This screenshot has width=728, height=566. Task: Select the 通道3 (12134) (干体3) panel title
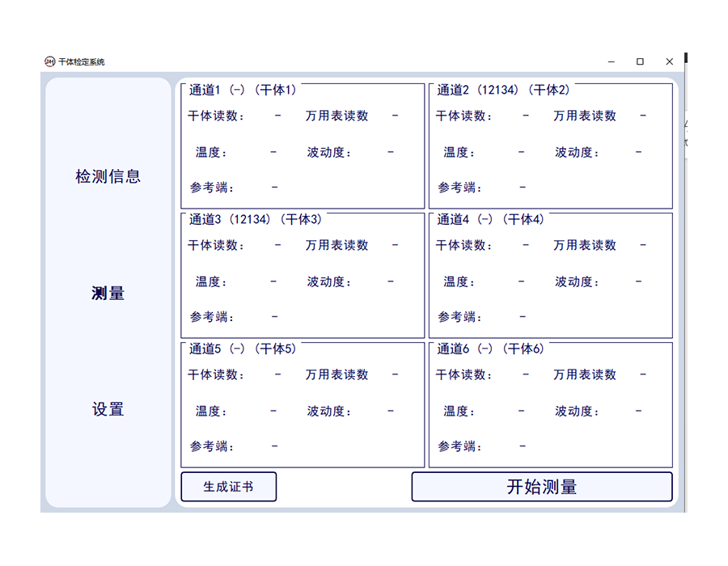[255, 219]
